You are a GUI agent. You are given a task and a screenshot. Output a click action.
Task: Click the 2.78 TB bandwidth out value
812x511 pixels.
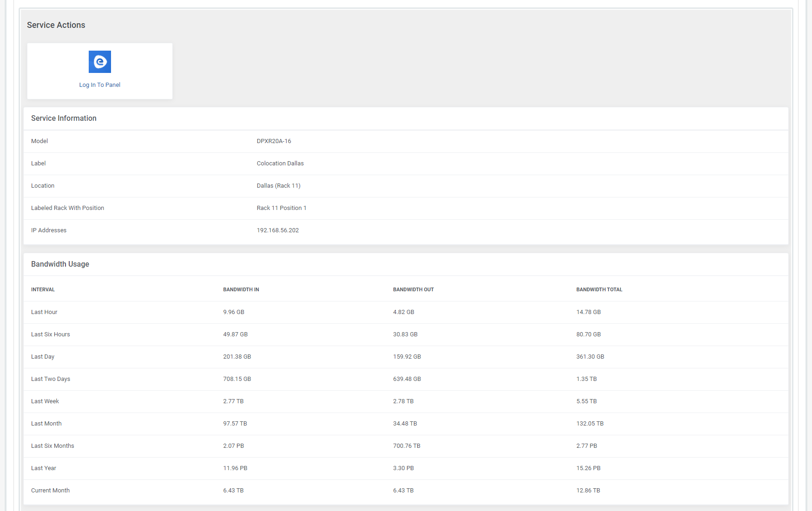[x=403, y=401]
